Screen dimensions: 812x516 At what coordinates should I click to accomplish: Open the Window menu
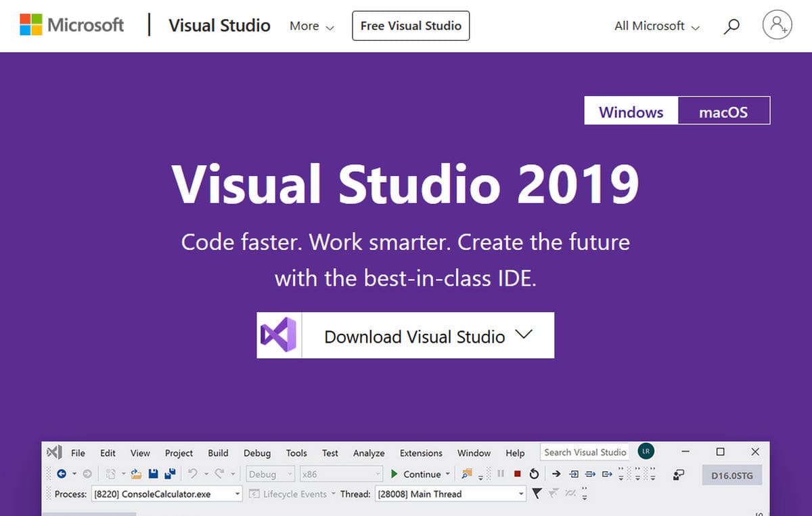[x=474, y=453]
